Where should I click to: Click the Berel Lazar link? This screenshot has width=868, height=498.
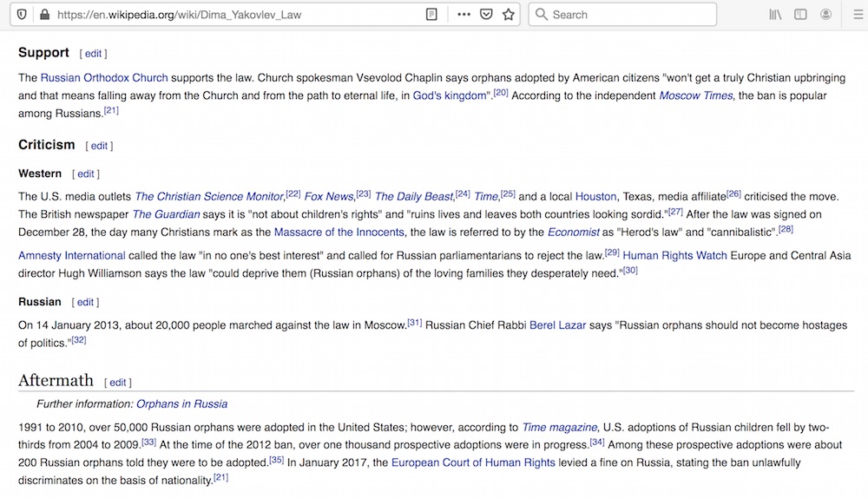click(x=557, y=326)
